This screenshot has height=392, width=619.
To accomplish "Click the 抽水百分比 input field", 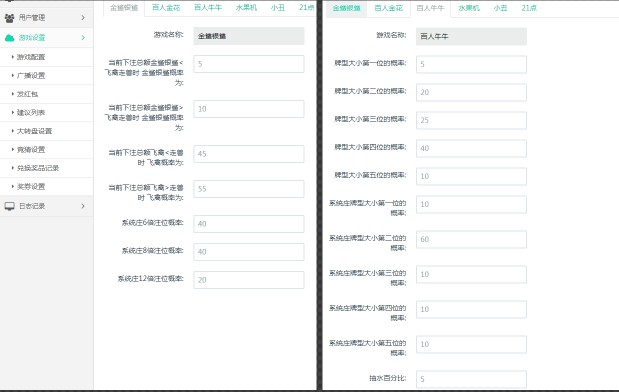I will coord(471,379).
